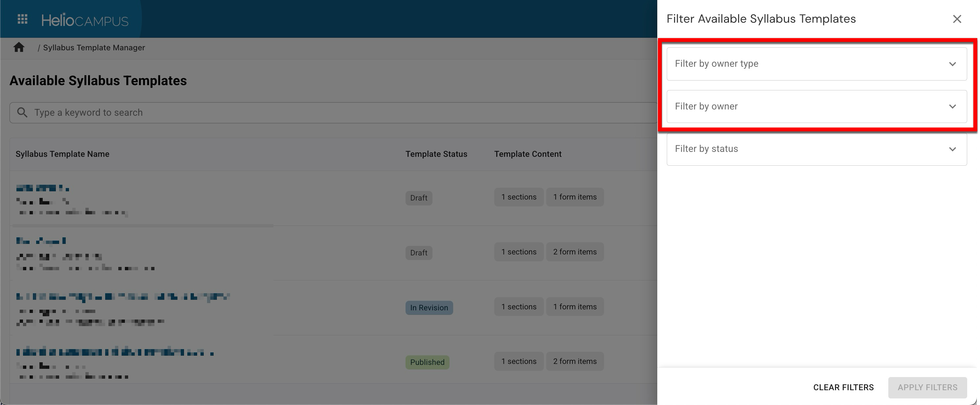980x405 pixels.
Task: Click the search magnifier icon
Action: pyautogui.click(x=22, y=113)
